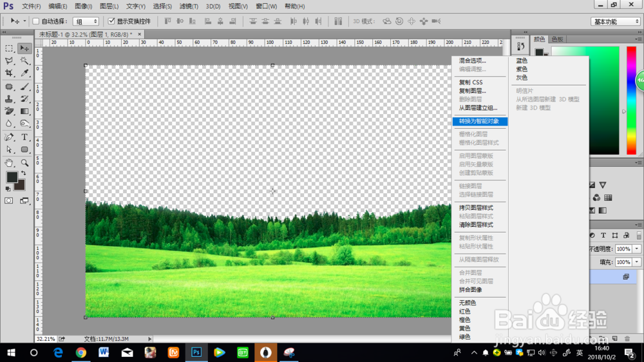The width and height of the screenshot is (644, 362).
Task: Open the workspace 基本功能 dropdown
Action: [x=616, y=21]
